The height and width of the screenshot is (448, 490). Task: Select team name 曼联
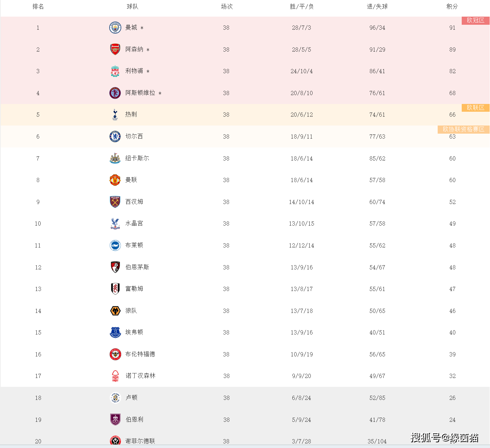click(x=131, y=180)
